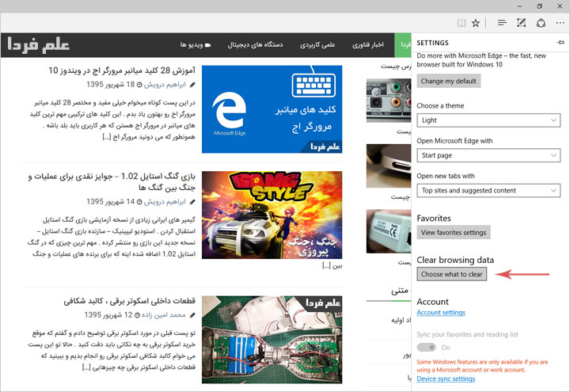Expand the 'Open new tabs with' dropdown
This screenshot has height=392, width=570.
488,190
